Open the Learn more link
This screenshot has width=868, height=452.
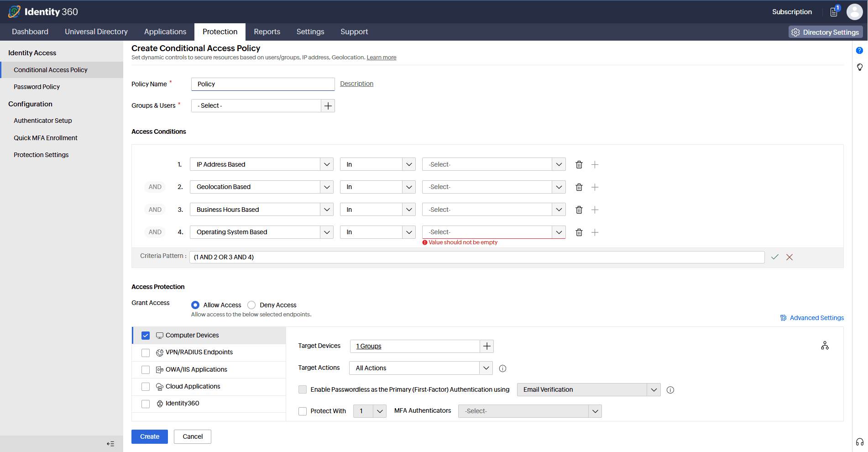(382, 58)
